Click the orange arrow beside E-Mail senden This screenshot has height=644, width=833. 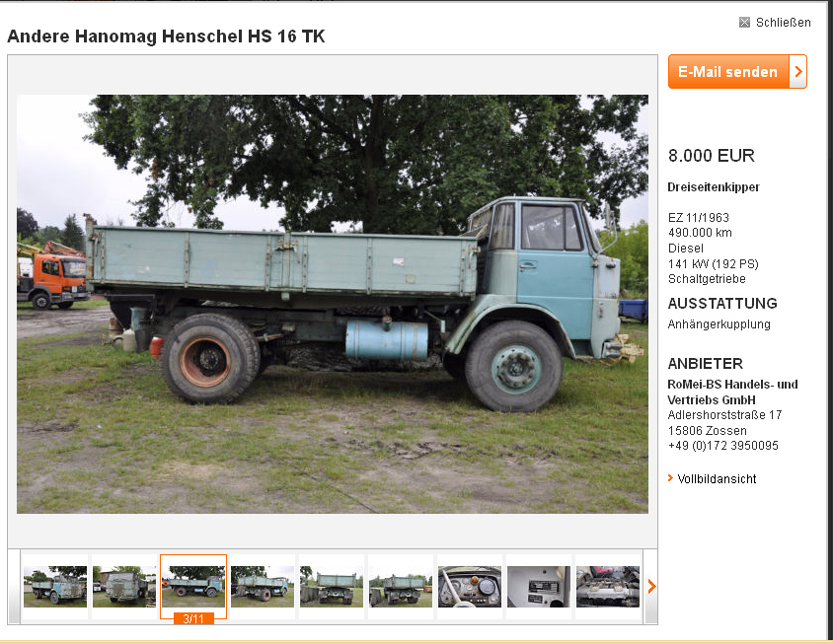coord(797,72)
